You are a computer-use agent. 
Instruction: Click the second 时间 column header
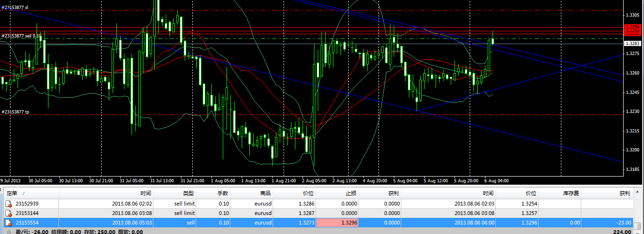449,193
